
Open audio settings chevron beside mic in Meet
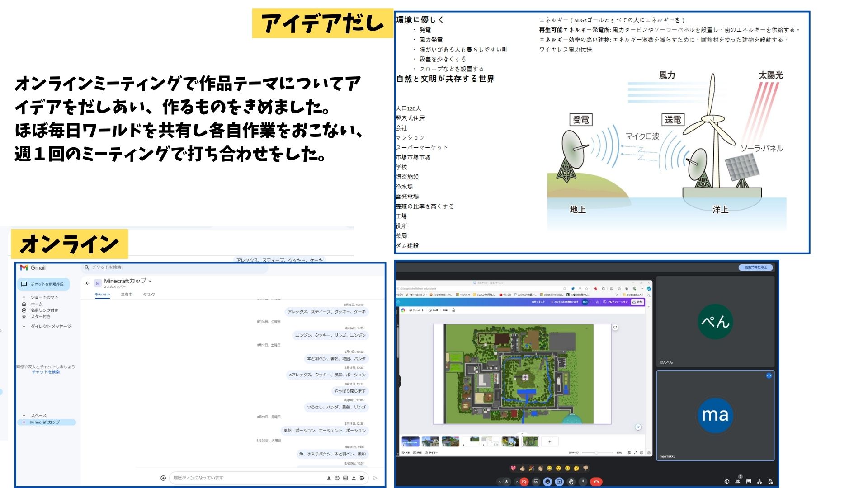tap(500, 482)
